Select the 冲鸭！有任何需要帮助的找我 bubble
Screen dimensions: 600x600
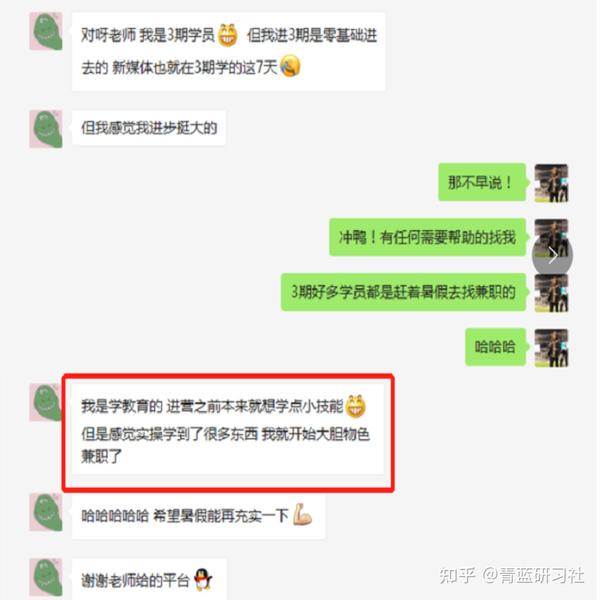(428, 237)
